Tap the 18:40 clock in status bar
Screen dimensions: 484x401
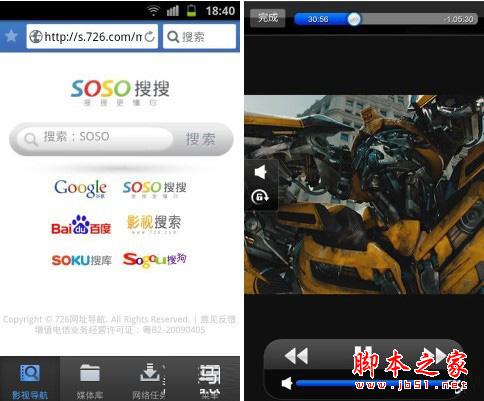(x=220, y=11)
